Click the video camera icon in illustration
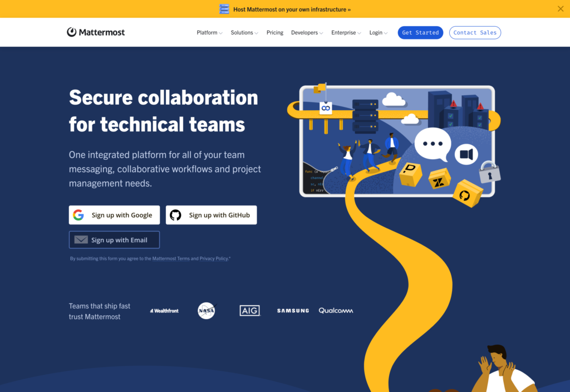This screenshot has height=392, width=570. 466,154
